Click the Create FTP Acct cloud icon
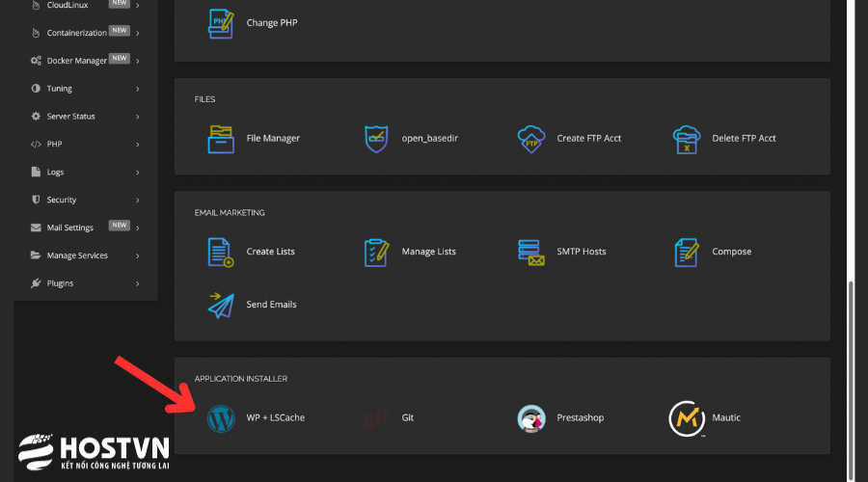Image resolution: width=868 pixels, height=482 pixels. click(x=531, y=139)
